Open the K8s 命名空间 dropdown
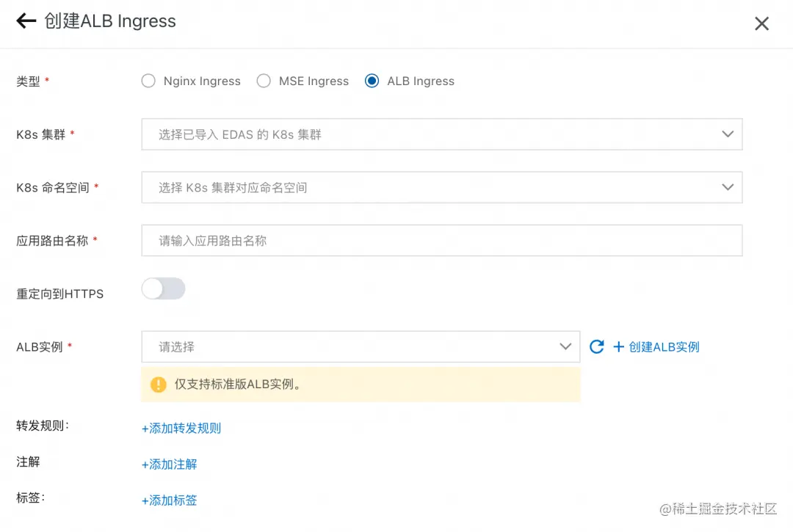 click(x=441, y=187)
